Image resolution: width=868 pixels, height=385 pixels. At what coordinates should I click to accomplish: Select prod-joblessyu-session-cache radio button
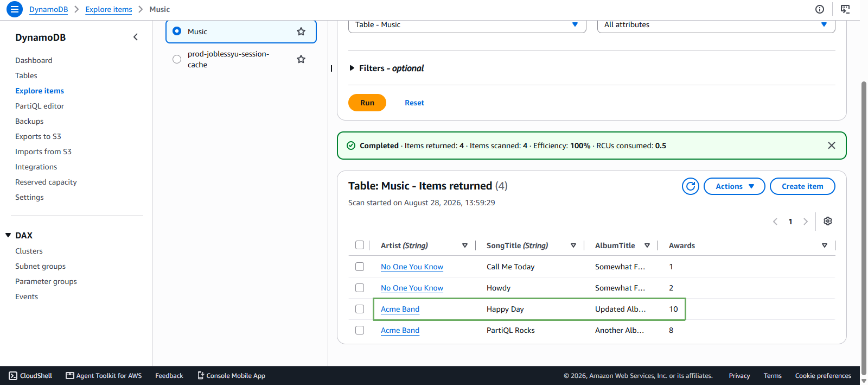[177, 59]
